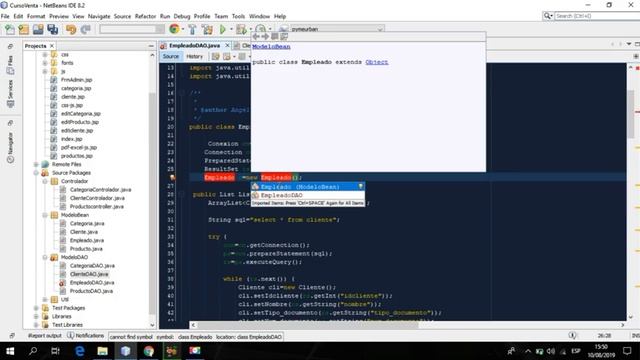Image resolution: width=640 pixels, height=360 pixels.
Task: Click the New File toolbar icon
Action: [x=9, y=29]
